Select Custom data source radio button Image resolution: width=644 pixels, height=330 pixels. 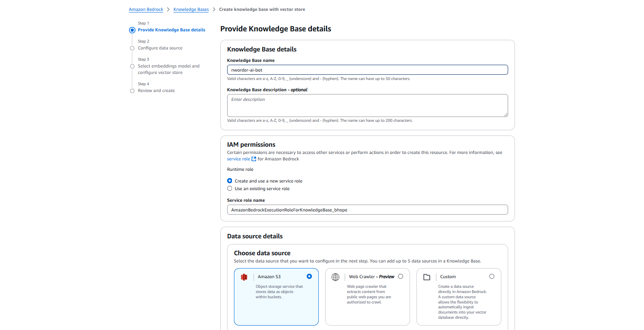point(492,277)
